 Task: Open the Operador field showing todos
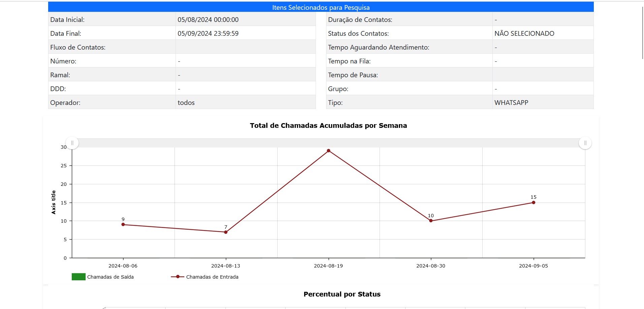186,102
